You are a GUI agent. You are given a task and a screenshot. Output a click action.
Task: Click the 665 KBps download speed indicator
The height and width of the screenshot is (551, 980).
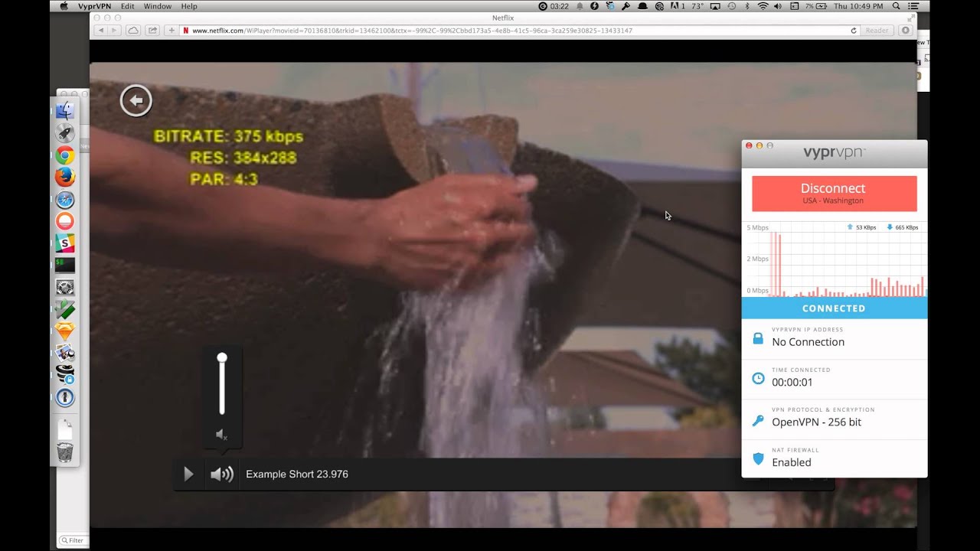pos(902,227)
